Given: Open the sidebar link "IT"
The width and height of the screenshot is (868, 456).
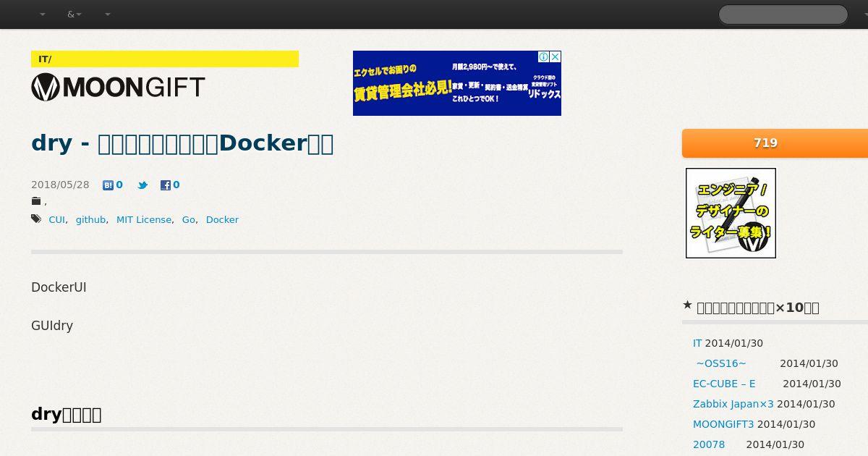Looking at the screenshot, I should pos(697,343).
